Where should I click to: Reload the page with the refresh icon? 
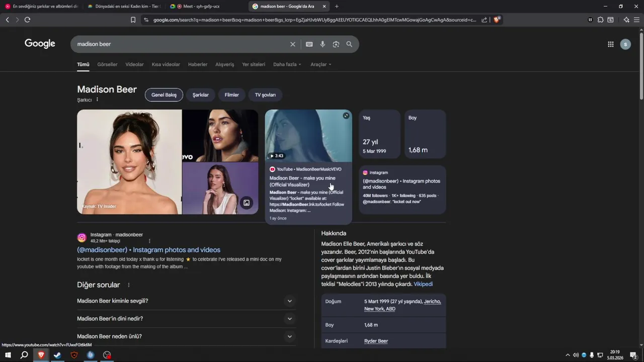(x=27, y=20)
